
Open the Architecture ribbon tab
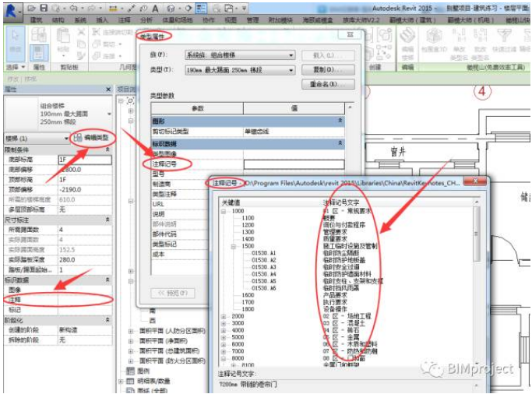click(37, 20)
